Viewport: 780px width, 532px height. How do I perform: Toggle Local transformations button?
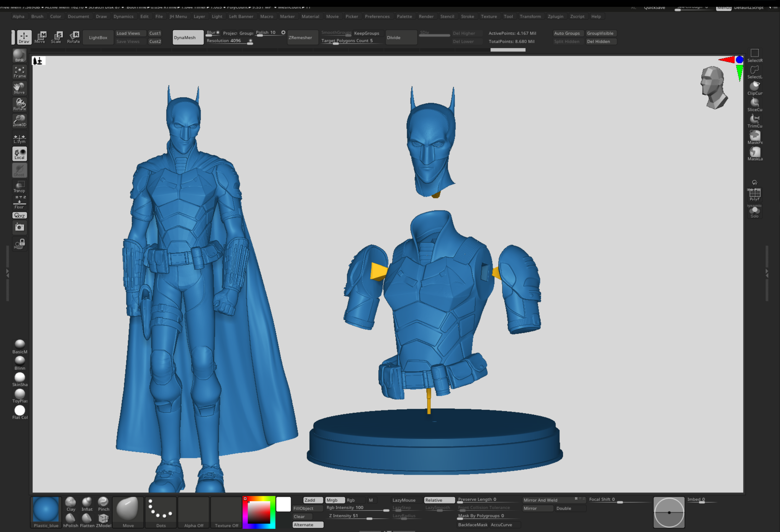pyautogui.click(x=19, y=154)
